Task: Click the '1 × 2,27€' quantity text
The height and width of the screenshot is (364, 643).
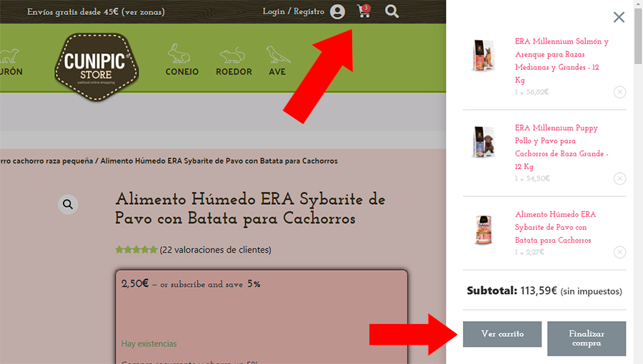Action: pos(529,252)
